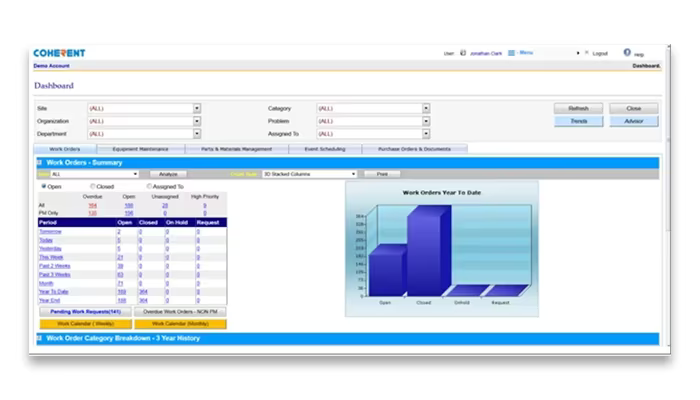Click the Work Orders Year To Date chart title

coord(442,192)
